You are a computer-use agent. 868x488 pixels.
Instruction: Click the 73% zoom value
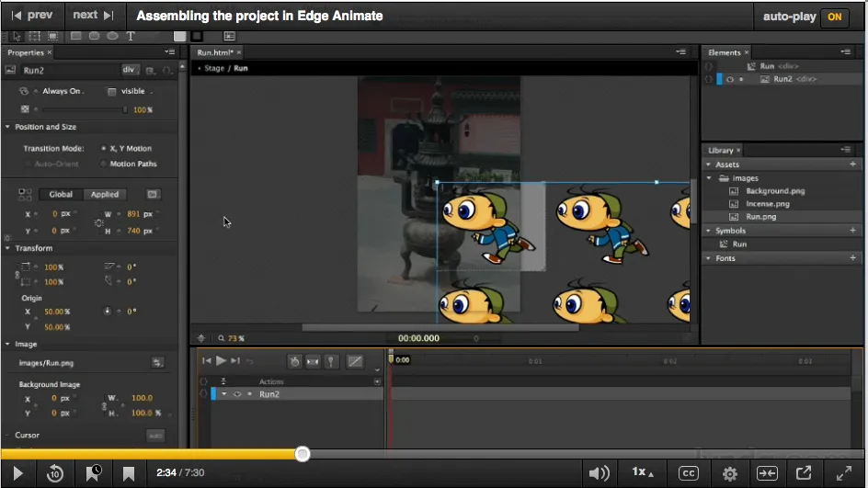click(235, 338)
